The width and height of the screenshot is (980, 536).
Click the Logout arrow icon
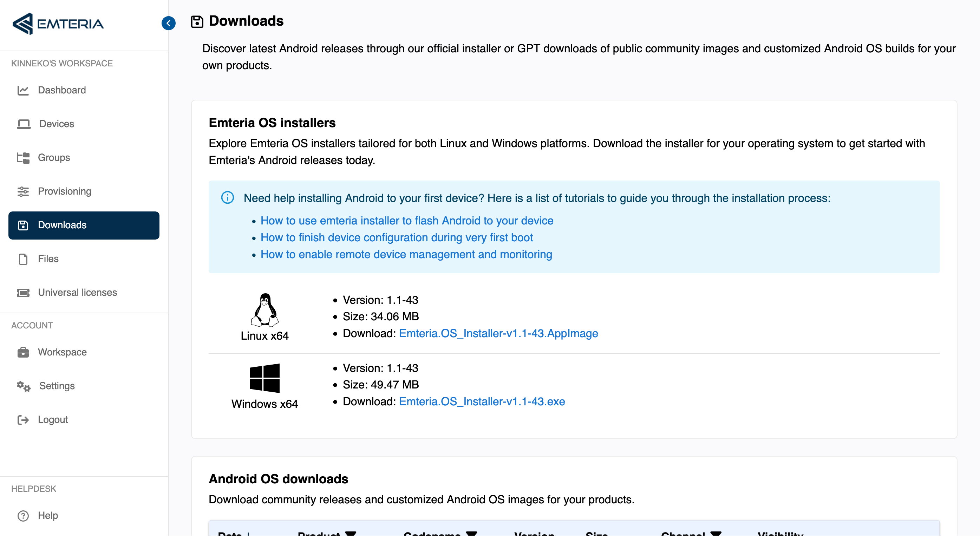click(23, 420)
